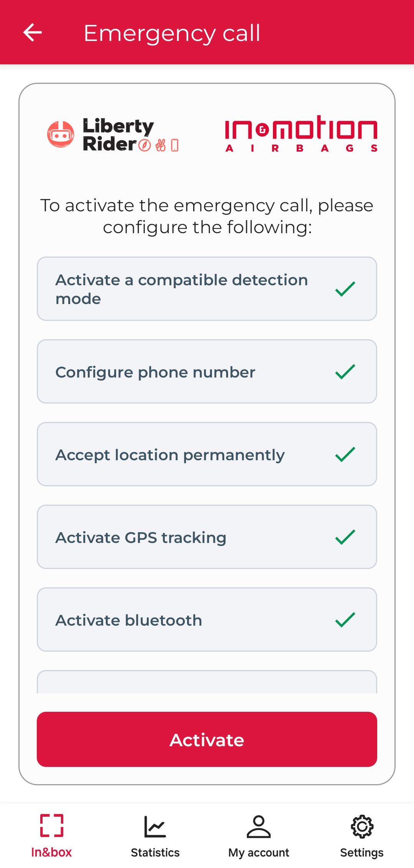This screenshot has width=414, height=868.
Task: Tap the location permission green checkmark
Action: pos(345,454)
